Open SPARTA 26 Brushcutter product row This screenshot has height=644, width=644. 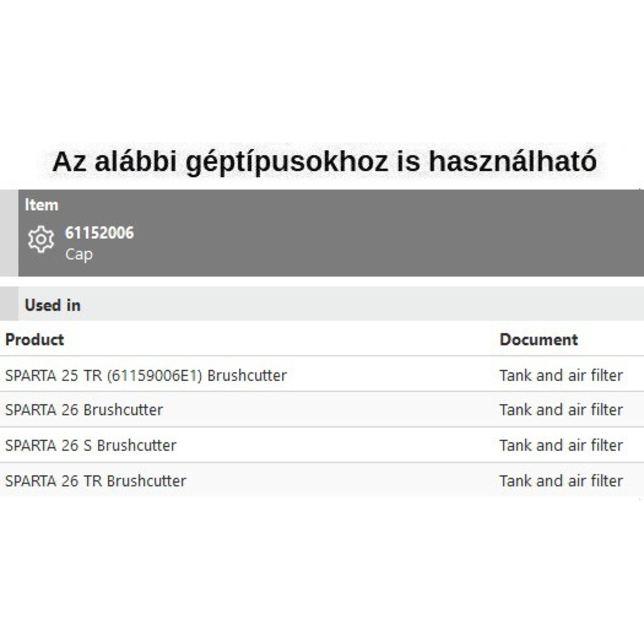click(x=84, y=410)
